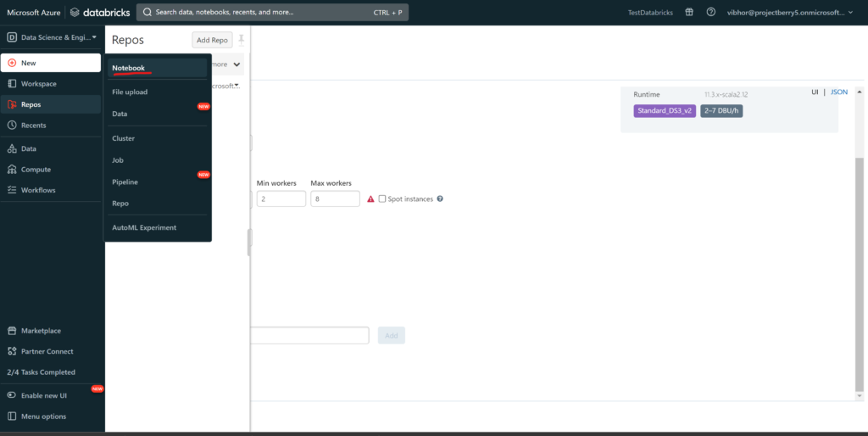This screenshot has height=436, width=868.
Task: Check the Spot instances checkbox
Action: 382,198
